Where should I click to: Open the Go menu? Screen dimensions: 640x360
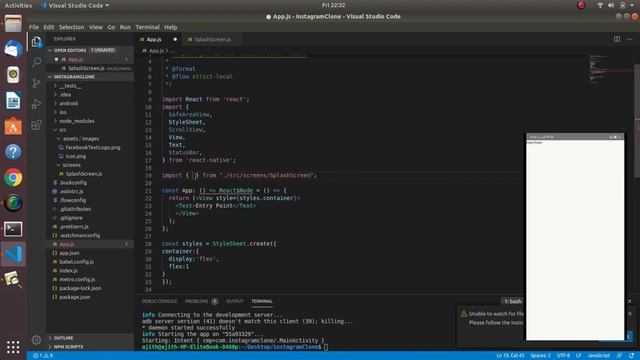tap(111, 27)
